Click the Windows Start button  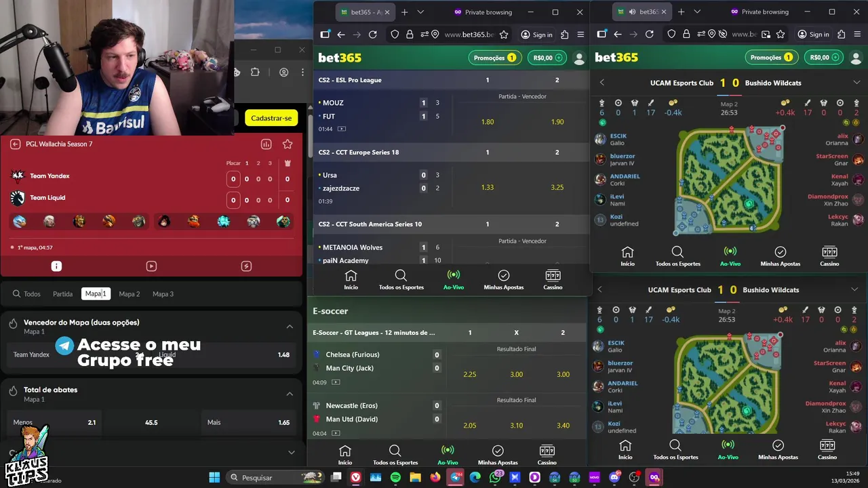[x=214, y=477]
